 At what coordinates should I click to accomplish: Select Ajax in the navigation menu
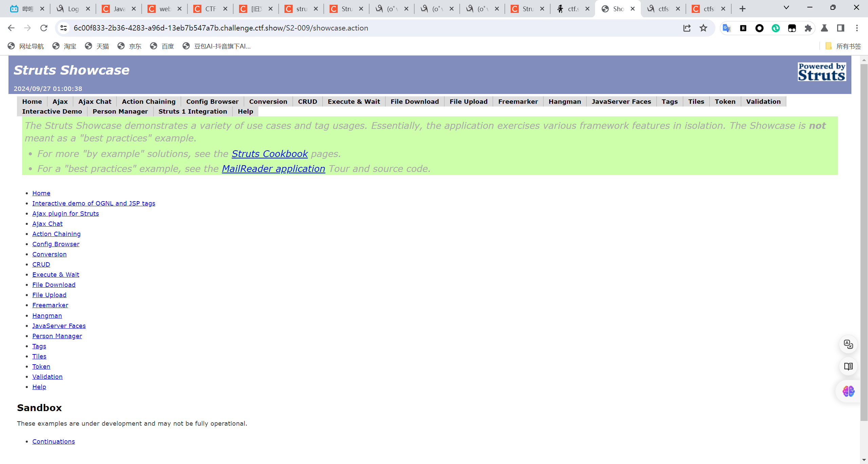coord(60,101)
